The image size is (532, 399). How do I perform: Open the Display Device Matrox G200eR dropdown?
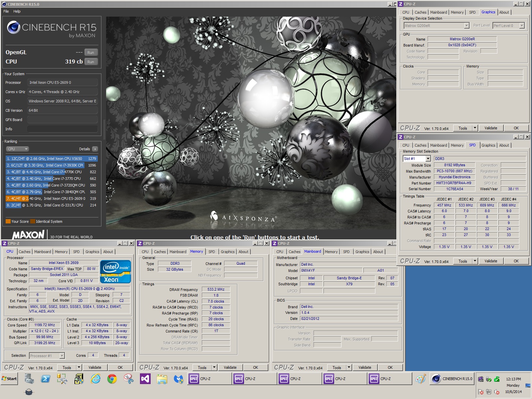pyautogui.click(x=466, y=26)
